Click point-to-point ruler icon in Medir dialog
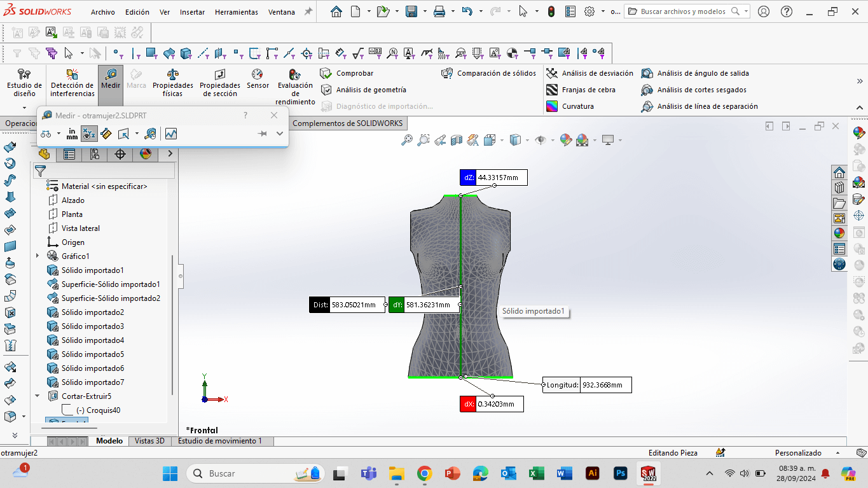Image resolution: width=868 pixels, height=488 pixels. [x=106, y=134]
